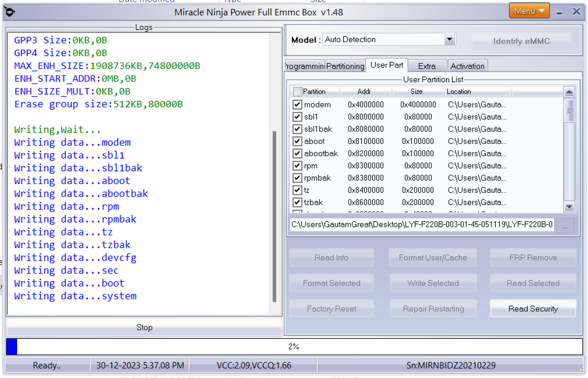Click the address cell '0x8080000' of sbl1bak

coord(366,129)
